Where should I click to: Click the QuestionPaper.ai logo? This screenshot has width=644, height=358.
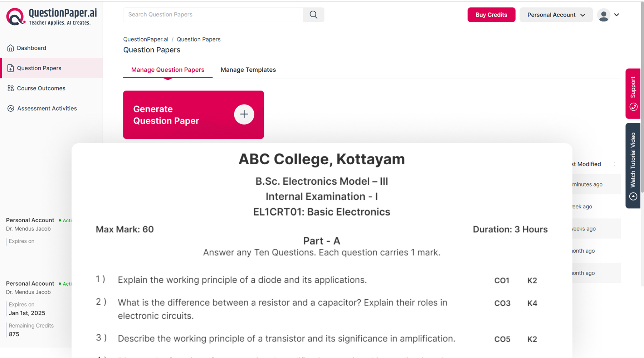pyautogui.click(x=52, y=16)
